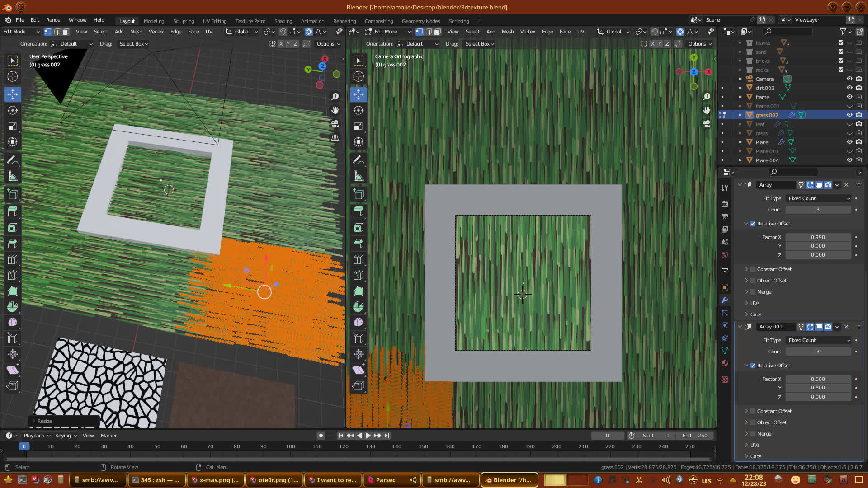The image size is (868, 488).
Task: Select the 3D Cursor tool
Action: click(x=13, y=76)
